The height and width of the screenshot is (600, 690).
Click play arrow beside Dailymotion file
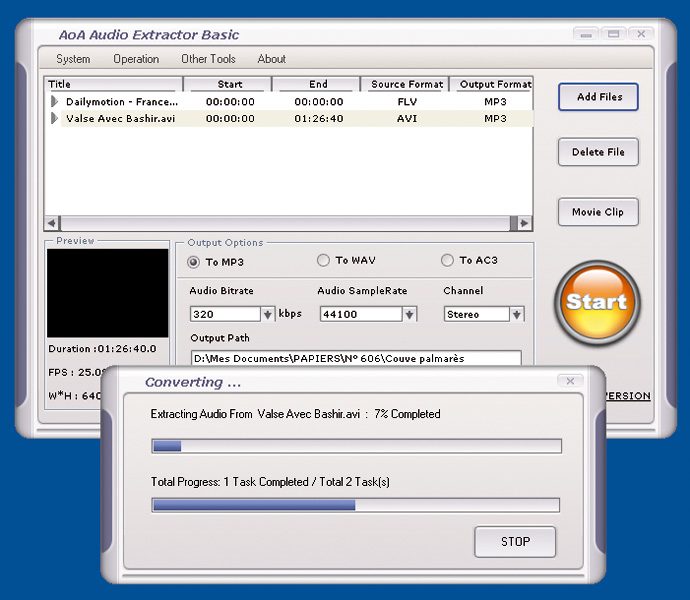point(55,101)
